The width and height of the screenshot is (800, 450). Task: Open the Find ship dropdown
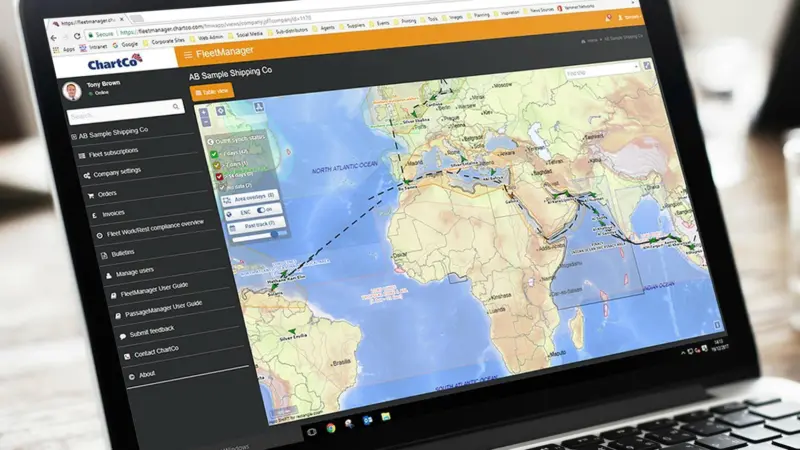[x=602, y=70]
